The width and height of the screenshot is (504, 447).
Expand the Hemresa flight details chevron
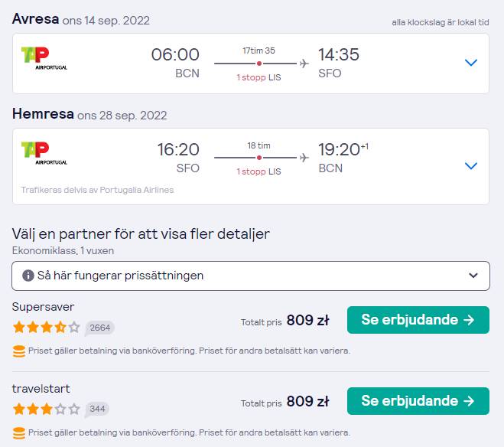[471, 166]
